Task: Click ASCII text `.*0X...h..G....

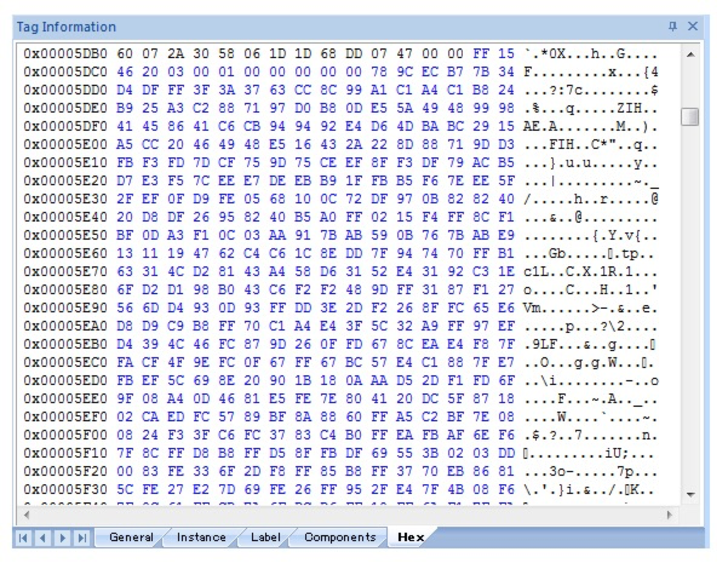Action: click(x=591, y=54)
